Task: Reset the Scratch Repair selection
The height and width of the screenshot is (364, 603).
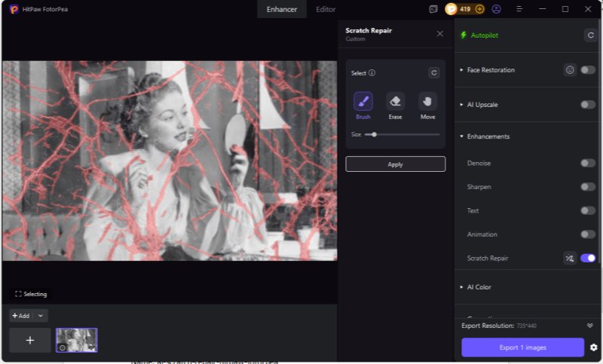Action: point(434,72)
